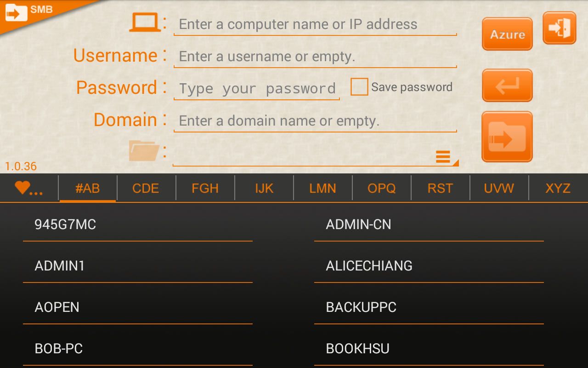Click the exit door icon button
Image resolution: width=588 pixels, height=368 pixels.
559,28
